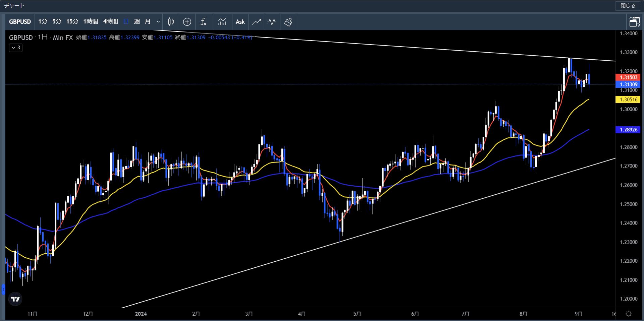Image resolution: width=644 pixels, height=321 pixels.
Task: Click the 1.20000 price axis label
Action: pos(629,299)
